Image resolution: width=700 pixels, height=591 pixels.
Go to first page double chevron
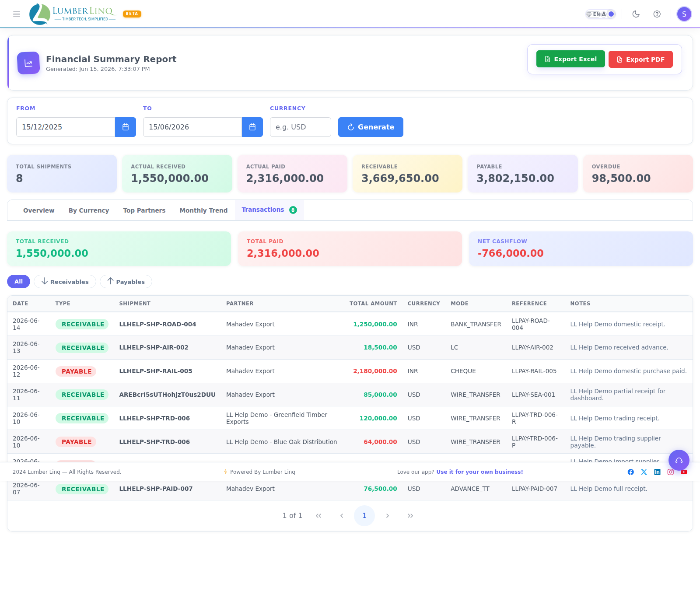(318, 516)
